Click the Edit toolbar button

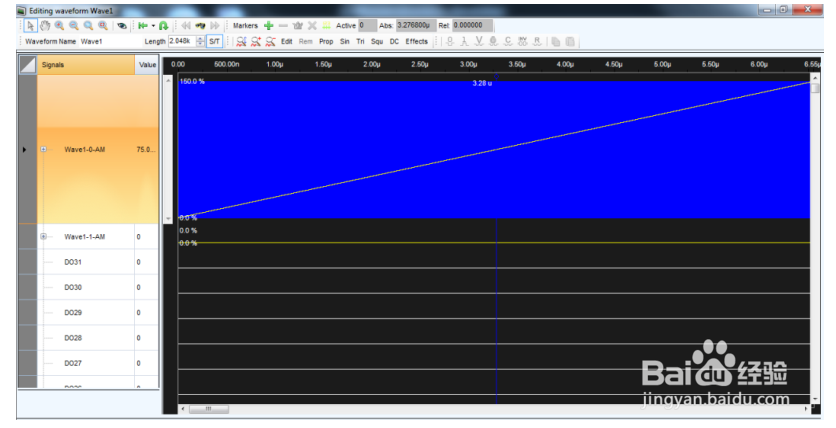click(287, 42)
